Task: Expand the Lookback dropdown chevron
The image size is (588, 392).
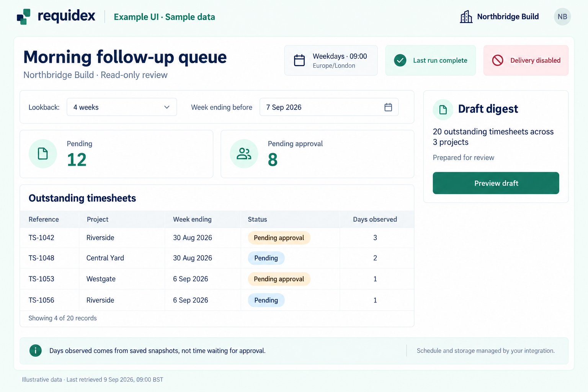Action: tap(167, 107)
